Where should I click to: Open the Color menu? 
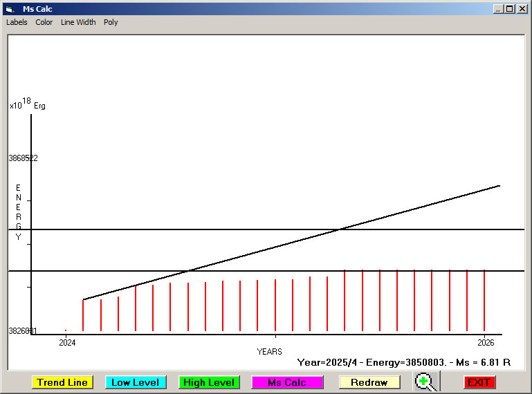[x=44, y=22]
